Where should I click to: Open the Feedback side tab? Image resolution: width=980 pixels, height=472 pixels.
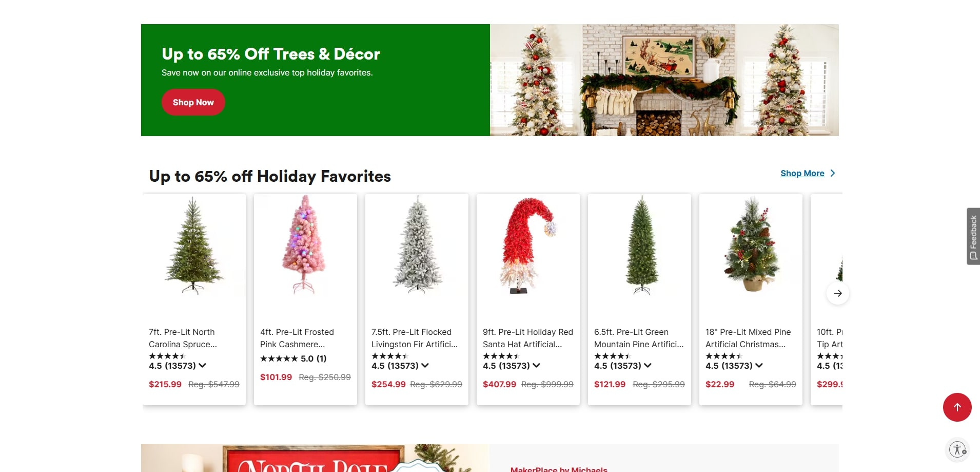coord(973,236)
